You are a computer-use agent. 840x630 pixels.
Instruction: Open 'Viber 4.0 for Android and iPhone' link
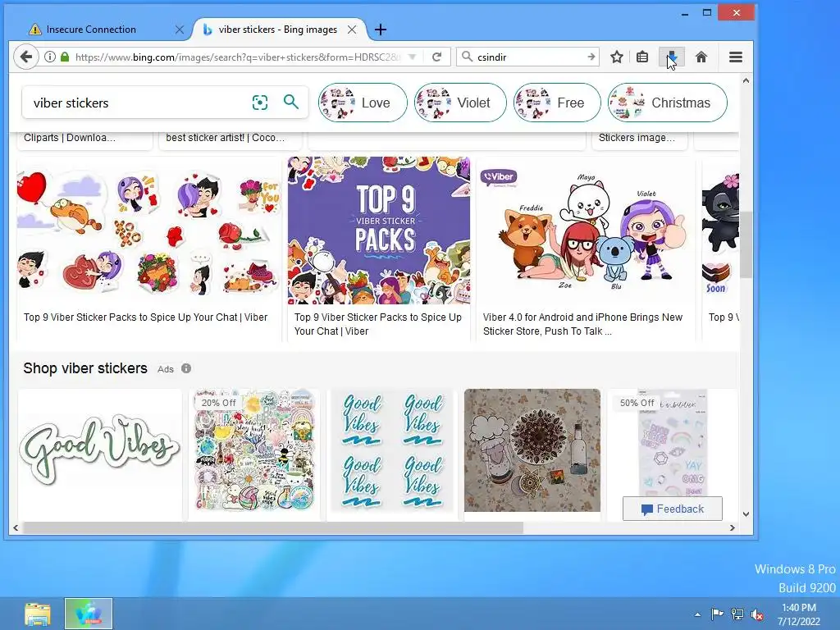(x=582, y=324)
